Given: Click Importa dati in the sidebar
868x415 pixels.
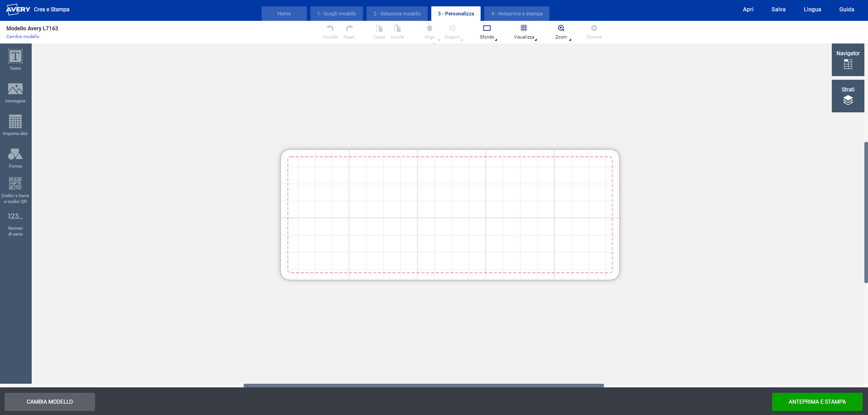Looking at the screenshot, I should click(x=15, y=125).
